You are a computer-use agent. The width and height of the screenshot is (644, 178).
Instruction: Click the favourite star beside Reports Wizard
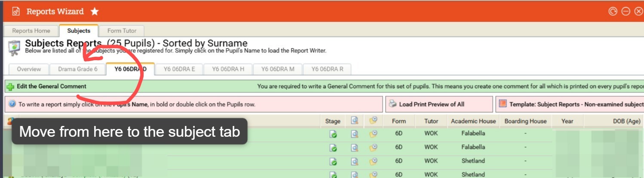95,12
